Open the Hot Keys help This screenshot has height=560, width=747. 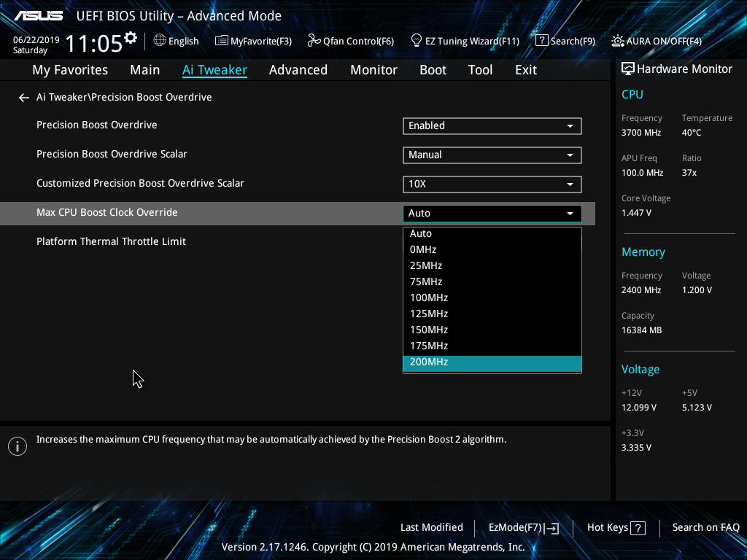click(616, 528)
